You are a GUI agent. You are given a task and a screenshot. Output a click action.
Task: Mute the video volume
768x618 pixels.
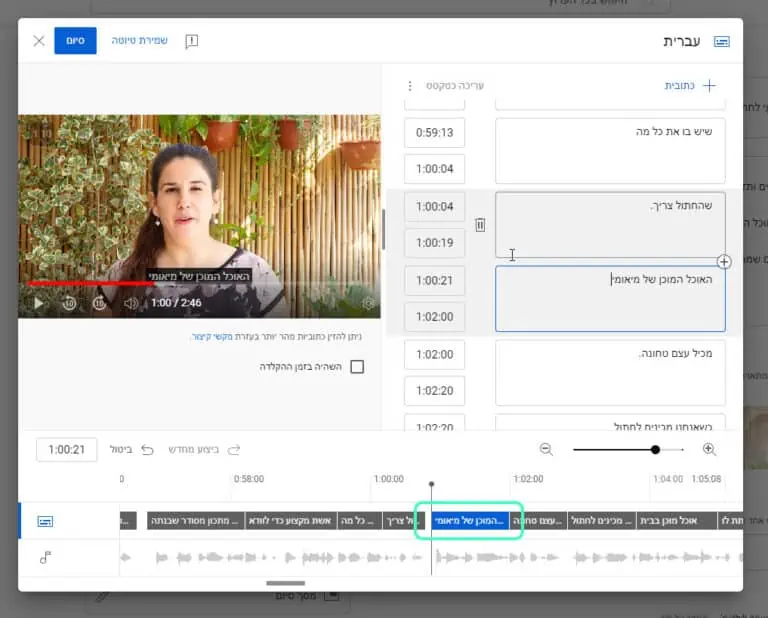point(130,304)
